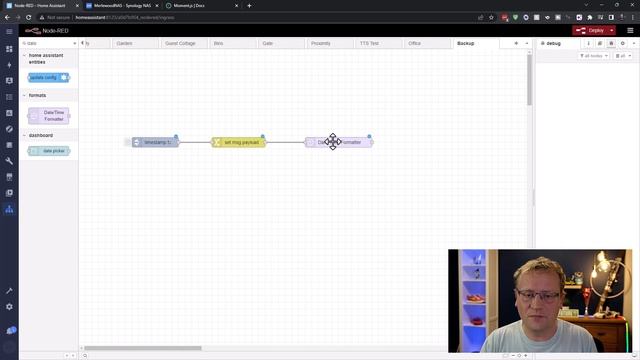Add a new flow with plus icon
The height and width of the screenshot is (360, 640).
[516, 43]
